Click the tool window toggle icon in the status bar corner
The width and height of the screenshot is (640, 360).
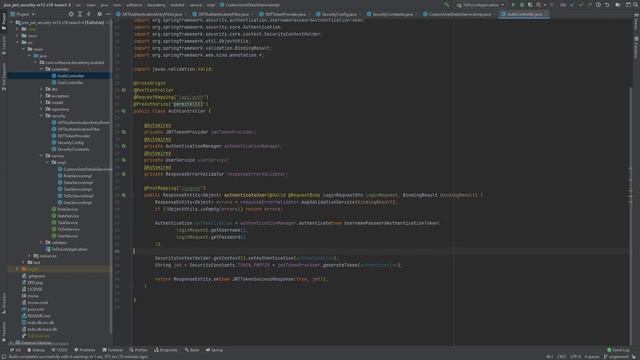(x=4, y=357)
